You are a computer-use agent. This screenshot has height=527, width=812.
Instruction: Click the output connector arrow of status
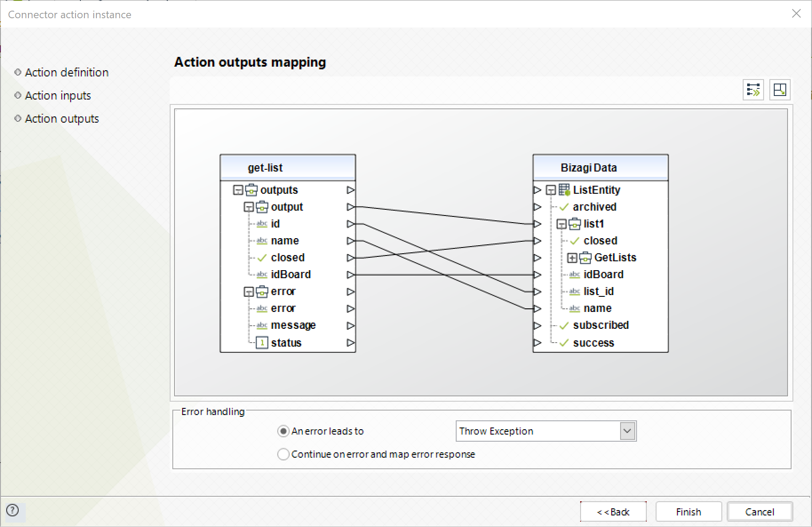point(350,343)
